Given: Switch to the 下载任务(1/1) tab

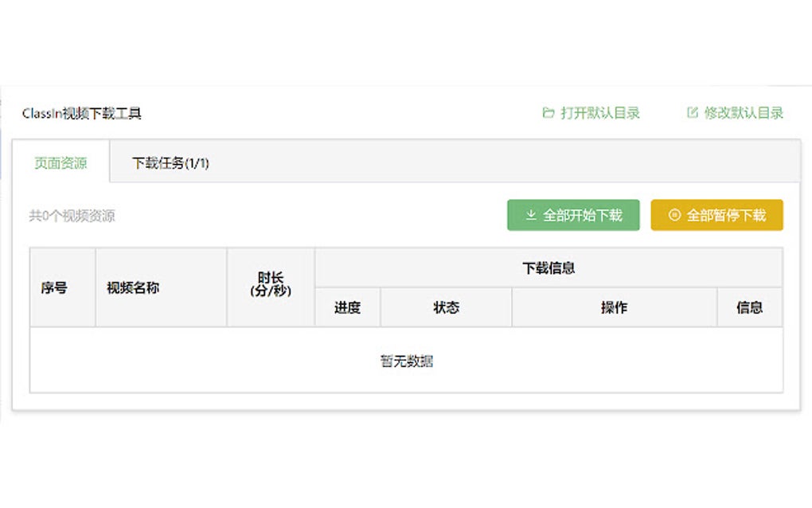Looking at the screenshot, I should (170, 162).
